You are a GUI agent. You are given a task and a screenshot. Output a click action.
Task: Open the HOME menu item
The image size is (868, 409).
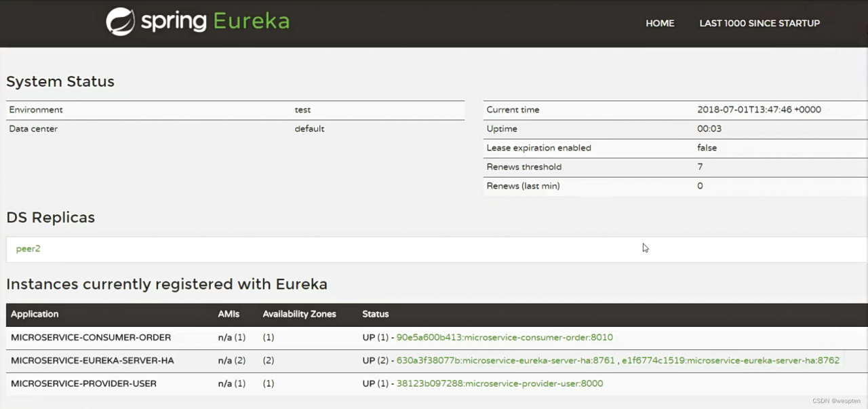pos(660,23)
